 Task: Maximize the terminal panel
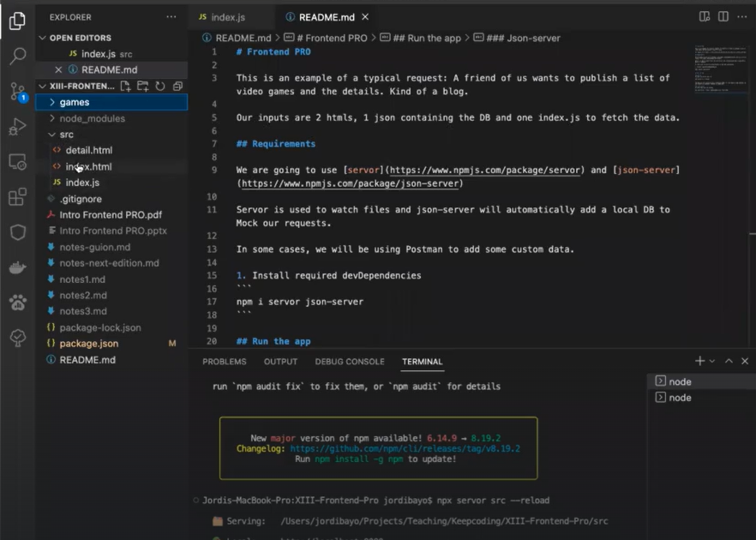tap(729, 361)
